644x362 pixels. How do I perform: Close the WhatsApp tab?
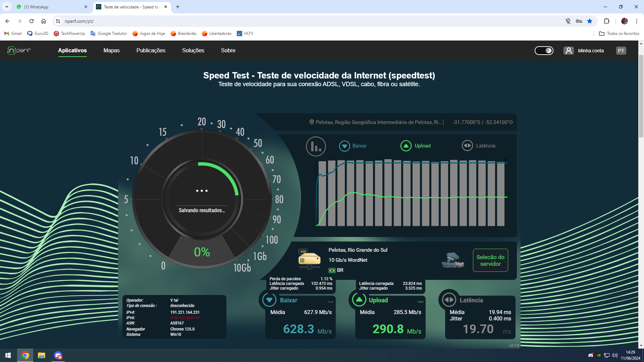pos(86,7)
